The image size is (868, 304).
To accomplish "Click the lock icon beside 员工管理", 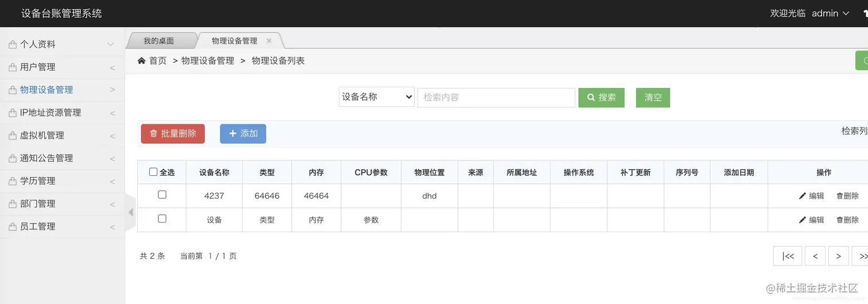I will [x=13, y=226].
